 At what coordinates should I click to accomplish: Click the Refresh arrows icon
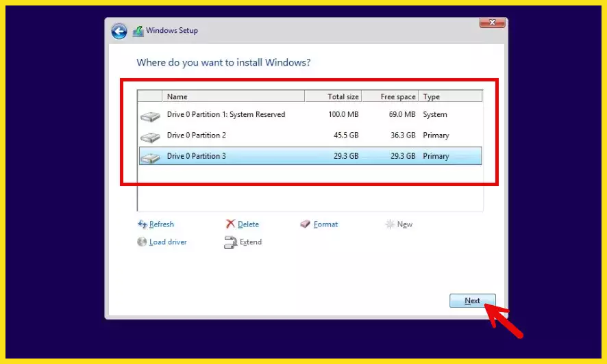(x=142, y=224)
